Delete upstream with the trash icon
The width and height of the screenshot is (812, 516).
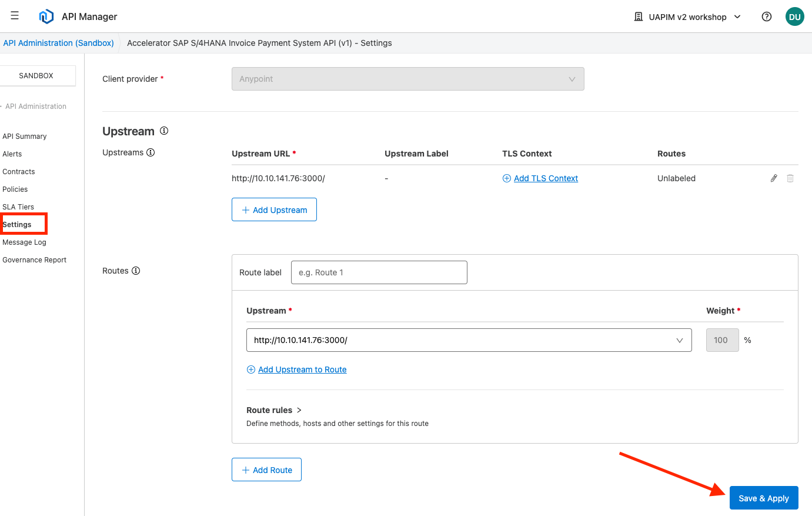click(x=790, y=178)
